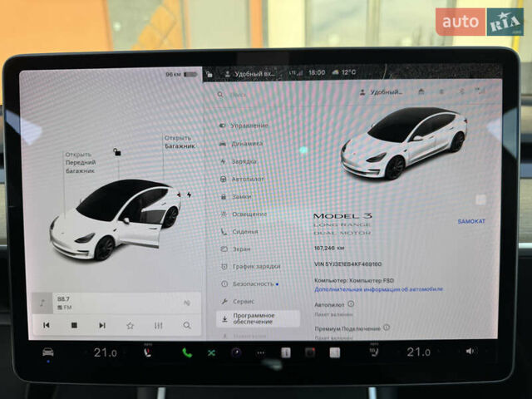532x399 pixels.
Task: Tap the weather 12°C indicator
Action: tap(344, 72)
